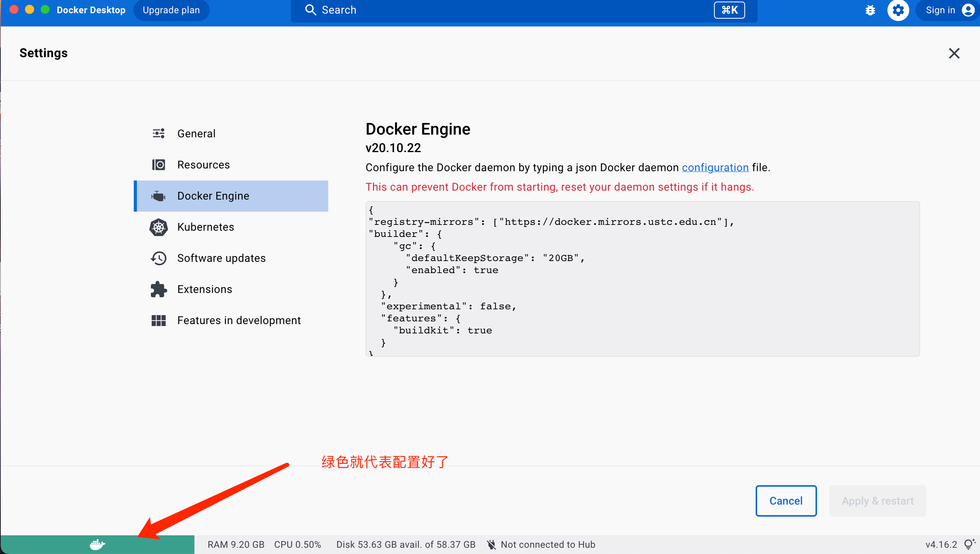Open the troubleshoot bug icon

tap(870, 10)
